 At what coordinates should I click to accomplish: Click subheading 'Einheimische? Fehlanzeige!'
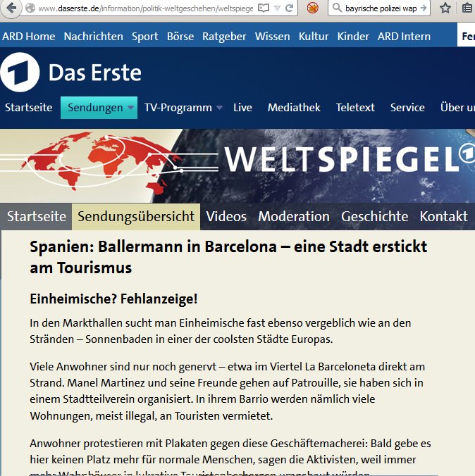(x=113, y=299)
